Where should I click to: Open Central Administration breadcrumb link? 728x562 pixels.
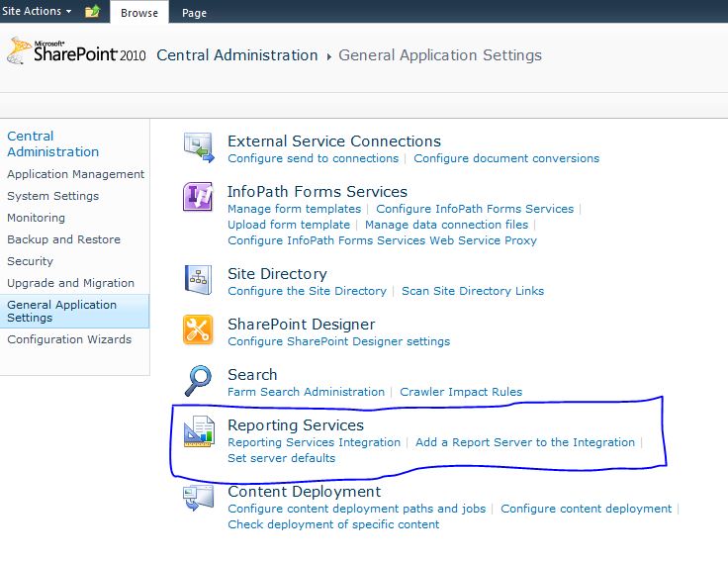point(236,55)
